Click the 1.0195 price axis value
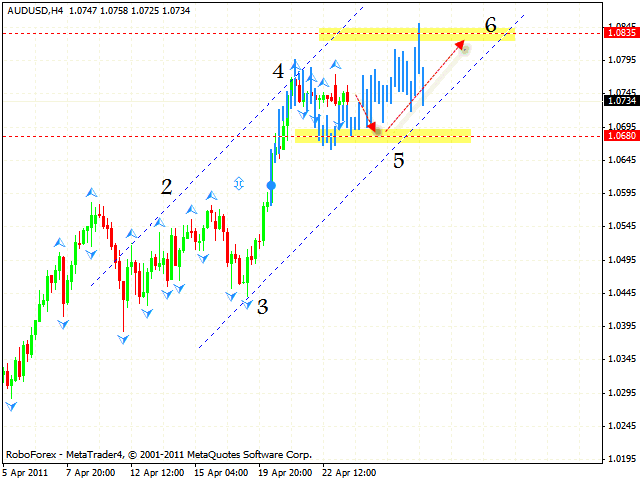 (x=622, y=459)
